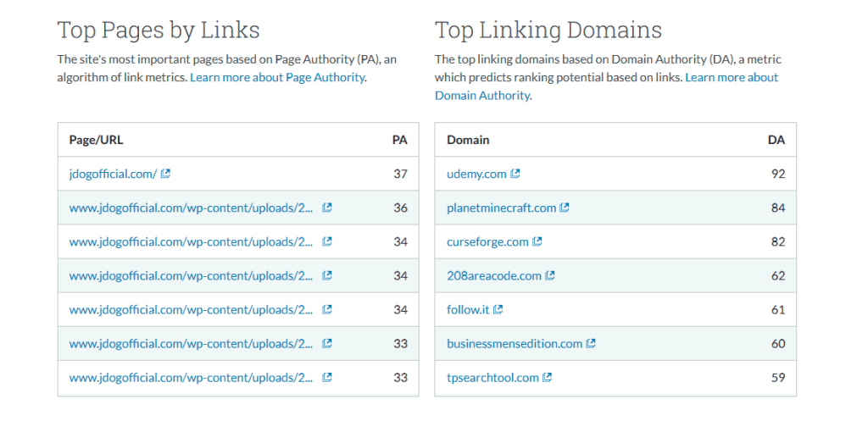Open the planetminecraft.com domain link
Image resolution: width=868 pixels, height=421 pixels.
point(501,208)
